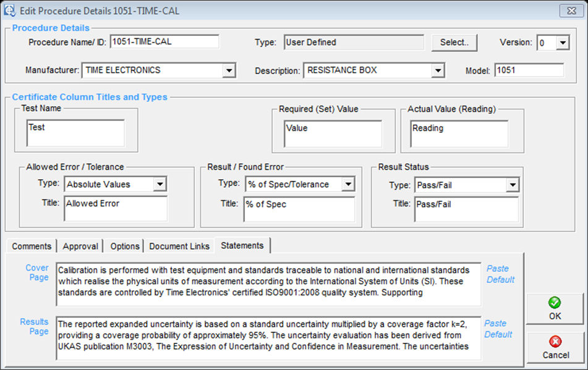588x370 pixels.
Task: Expand the Manufacturer dropdown list
Action: click(229, 70)
